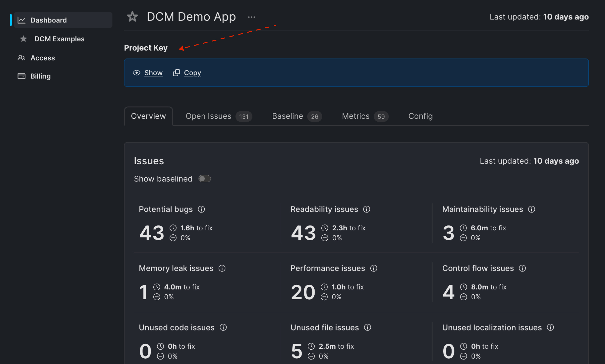
Task: Click the info icon beside Memory leak issues
Action: click(222, 268)
